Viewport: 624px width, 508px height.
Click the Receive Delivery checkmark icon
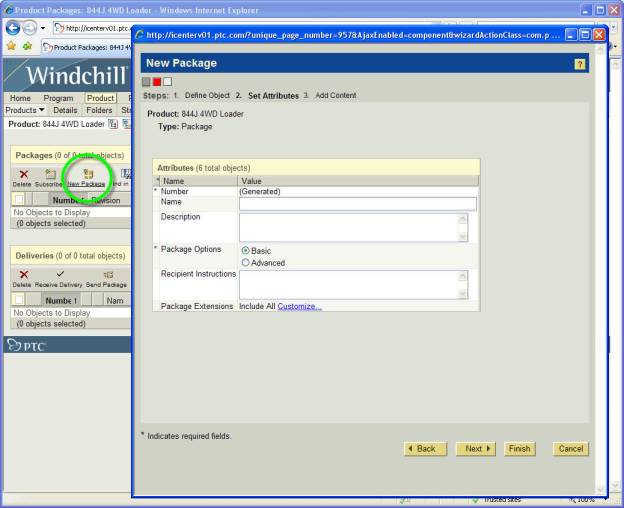(60, 274)
